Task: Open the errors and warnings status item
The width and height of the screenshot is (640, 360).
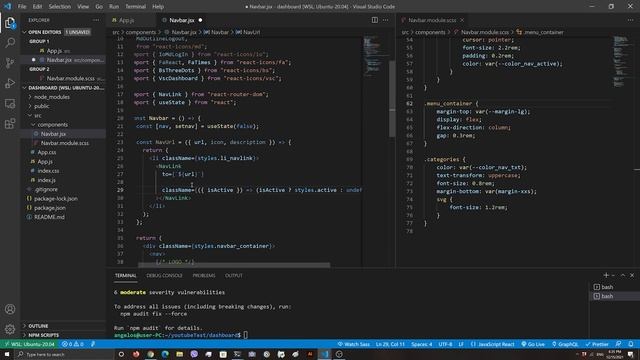Action: 73,344
